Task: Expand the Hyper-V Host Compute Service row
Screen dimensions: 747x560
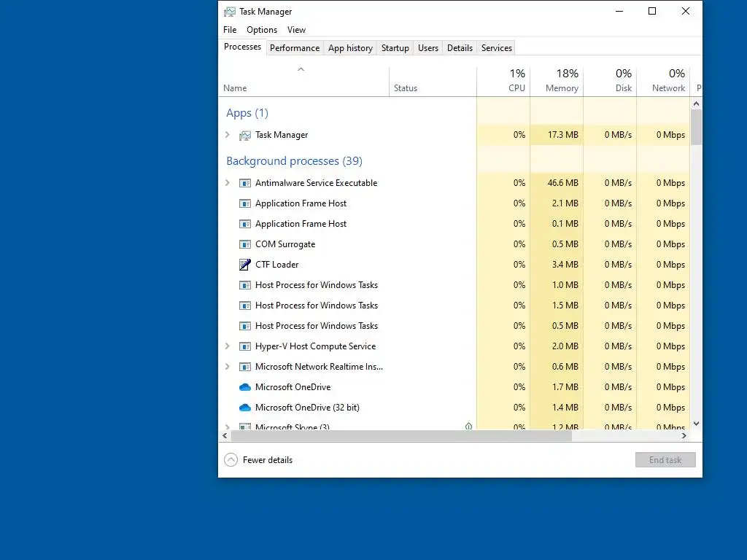Action: click(228, 346)
